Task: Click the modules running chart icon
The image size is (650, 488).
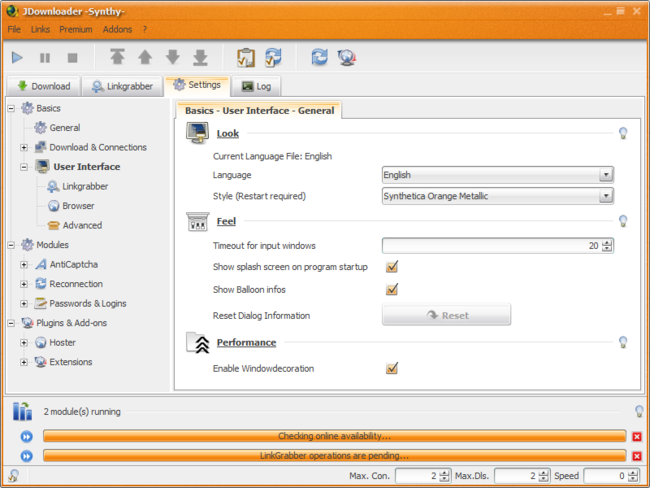Action: click(x=22, y=411)
